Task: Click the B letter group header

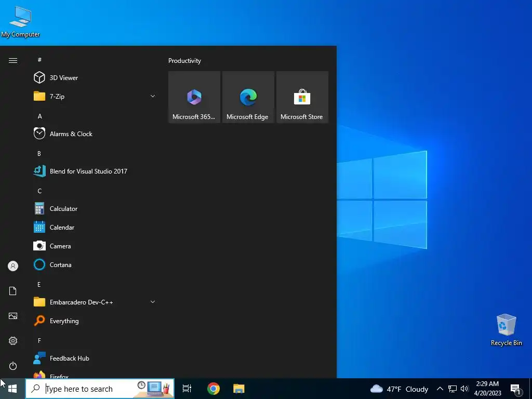Action: coord(39,153)
